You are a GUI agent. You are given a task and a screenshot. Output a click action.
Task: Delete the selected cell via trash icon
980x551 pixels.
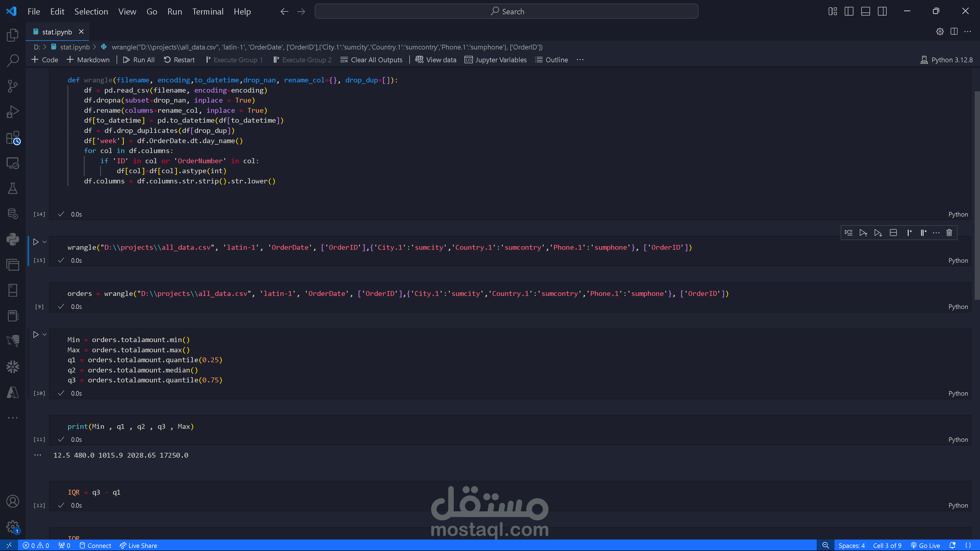tap(949, 232)
